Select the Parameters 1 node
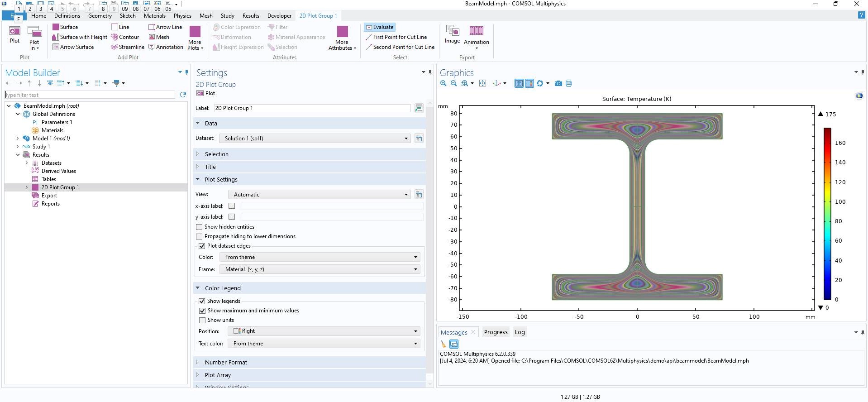Screen dimensions: 868x402 pyautogui.click(x=57, y=122)
